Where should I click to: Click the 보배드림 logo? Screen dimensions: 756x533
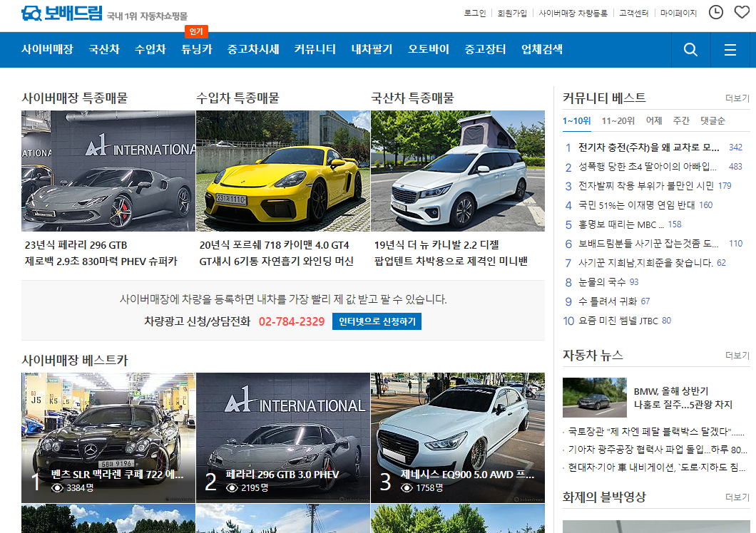[62, 13]
